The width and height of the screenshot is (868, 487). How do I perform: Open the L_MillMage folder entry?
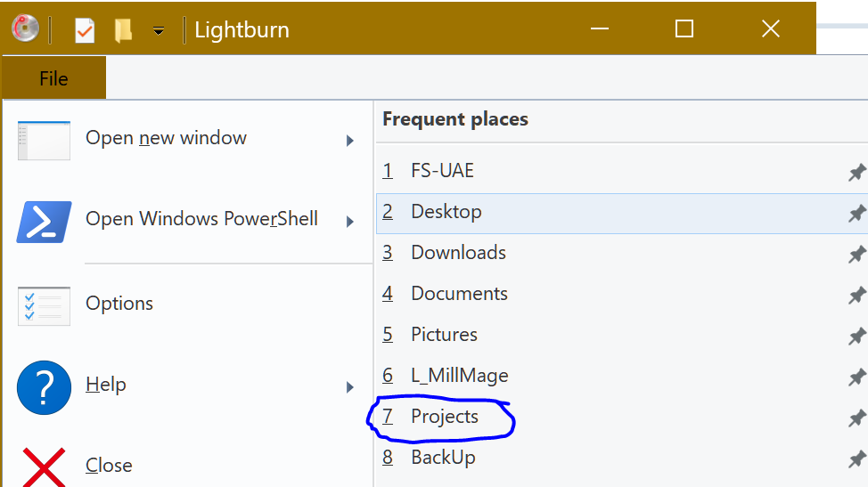[459, 376]
